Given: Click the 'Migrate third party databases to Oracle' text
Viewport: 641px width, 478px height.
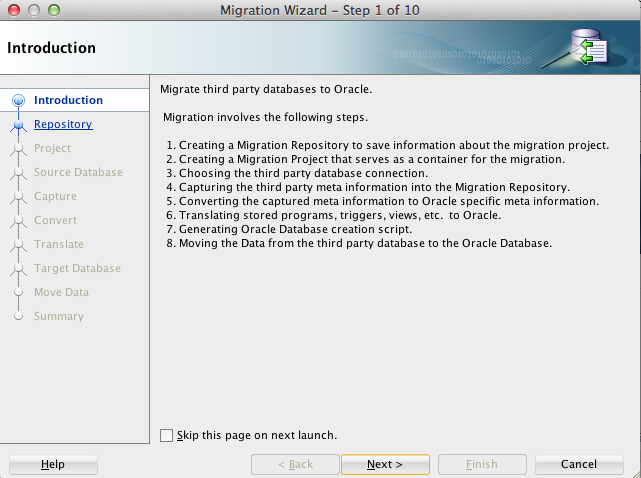Looking at the screenshot, I should (266, 89).
